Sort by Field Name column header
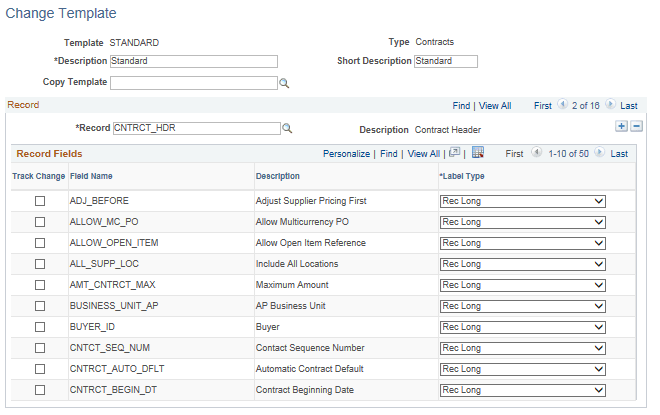This screenshot has width=660, height=415. 91,176
